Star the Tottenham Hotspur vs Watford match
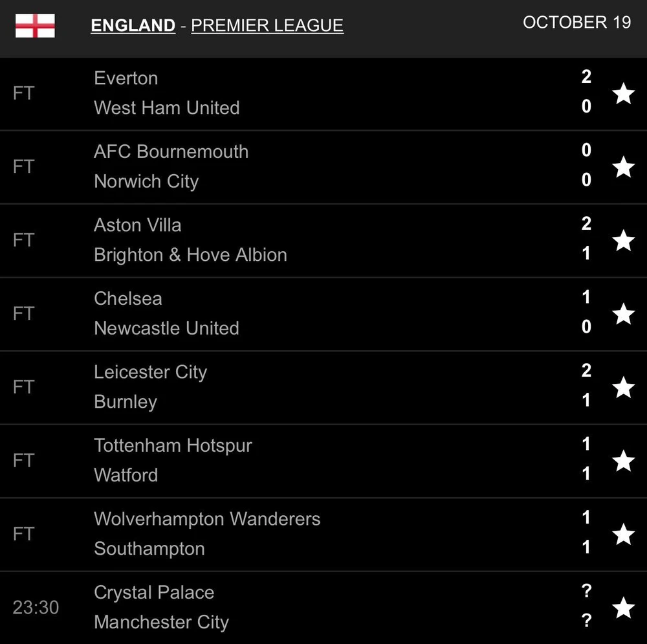Image resolution: width=647 pixels, height=644 pixels. [x=623, y=461]
